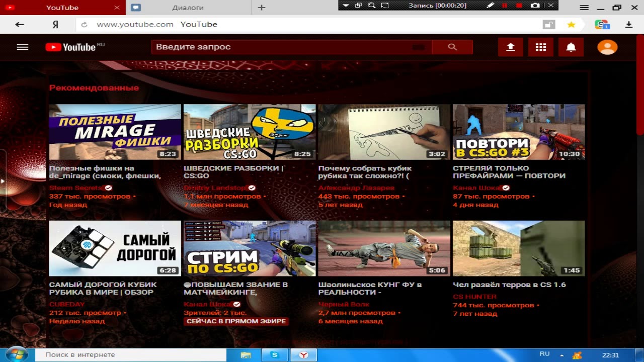Image resolution: width=644 pixels, height=362 pixels.
Task: Switch to the Диалоги tab
Action: [188, 8]
